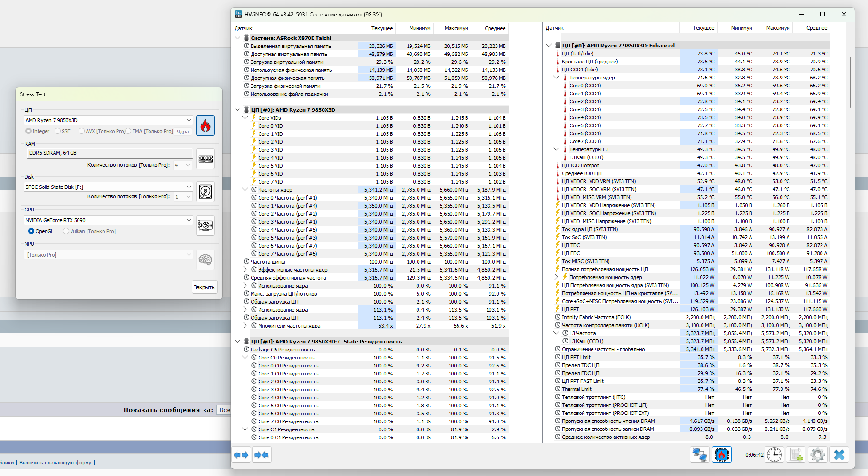Click the clock icon to reset sensor timer

tap(774, 455)
